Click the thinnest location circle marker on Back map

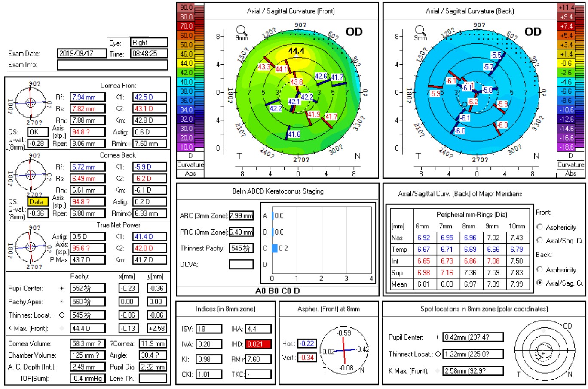coord(464,105)
